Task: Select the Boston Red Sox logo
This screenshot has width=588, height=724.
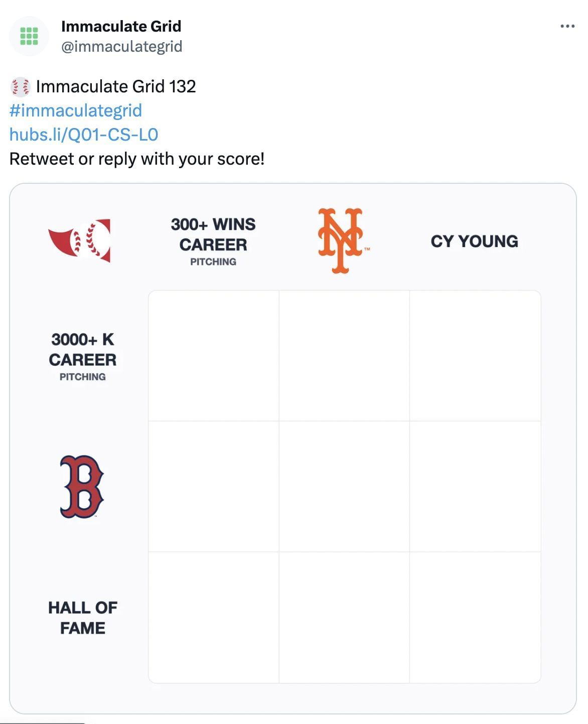Action: [x=81, y=487]
